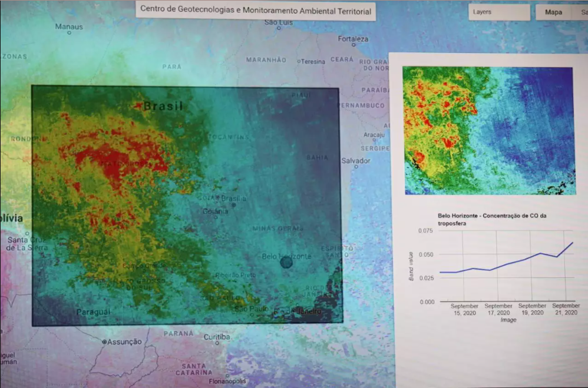This screenshot has width=588, height=388.
Task: Click the Assunção city marker
Action: coord(104,341)
